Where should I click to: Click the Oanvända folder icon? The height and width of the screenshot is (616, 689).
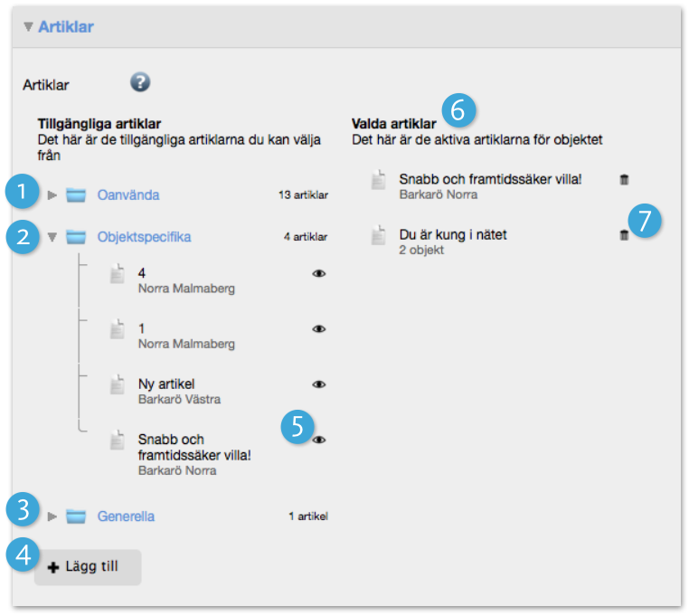tap(76, 194)
